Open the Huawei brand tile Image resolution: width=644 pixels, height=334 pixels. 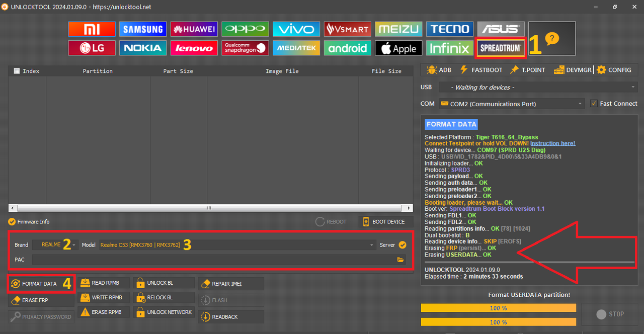(194, 29)
